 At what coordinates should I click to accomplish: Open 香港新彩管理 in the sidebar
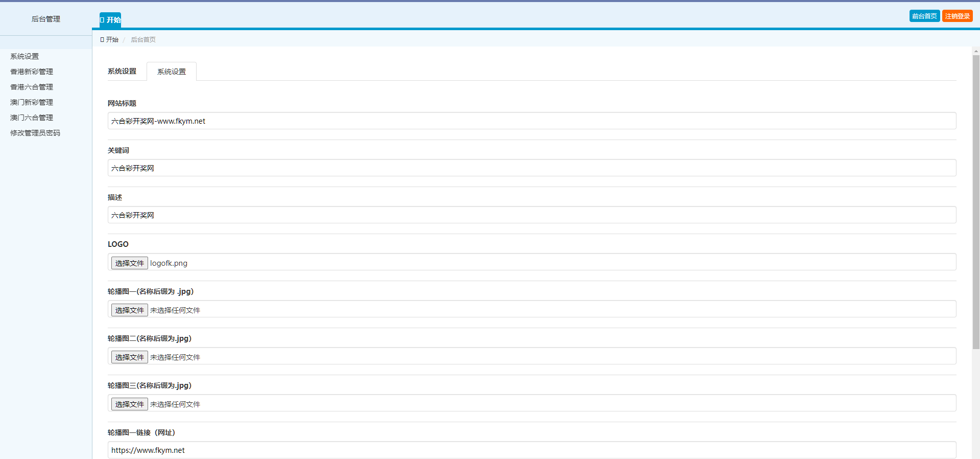point(32,72)
